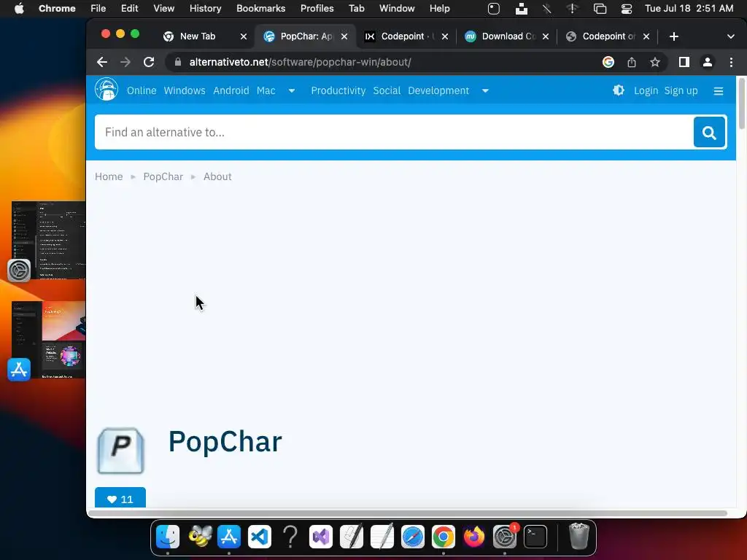This screenshot has width=747, height=560.
Task: Reload the page with the refresh icon
Action: click(149, 63)
